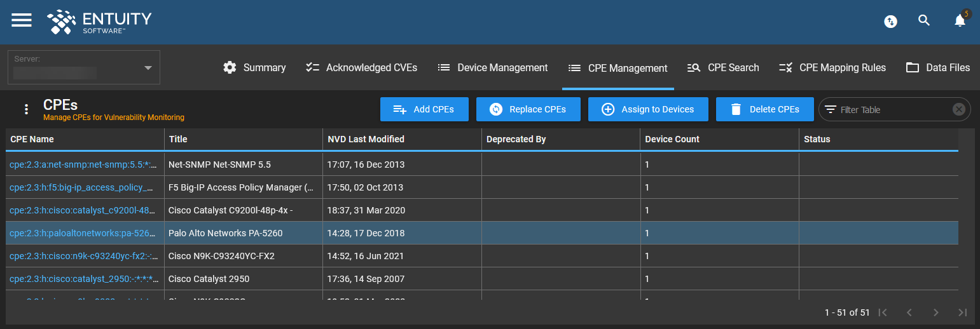
Task: Open the hamburger main menu
Action: click(22, 20)
